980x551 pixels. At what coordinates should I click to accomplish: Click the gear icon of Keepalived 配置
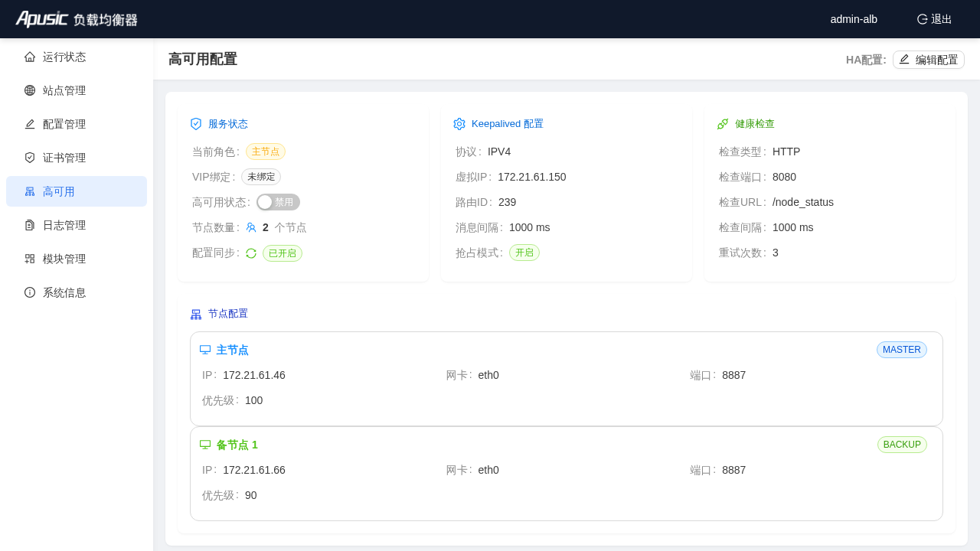point(459,124)
